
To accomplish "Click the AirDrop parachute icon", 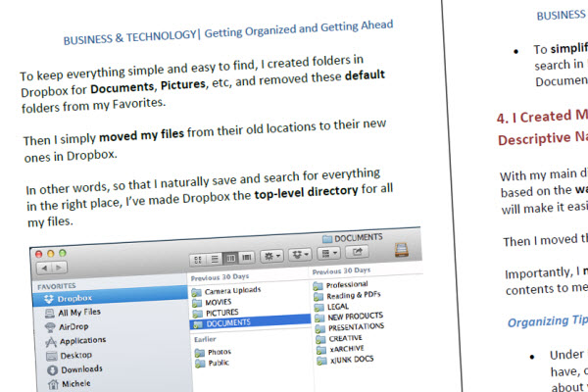I will coord(50,327).
